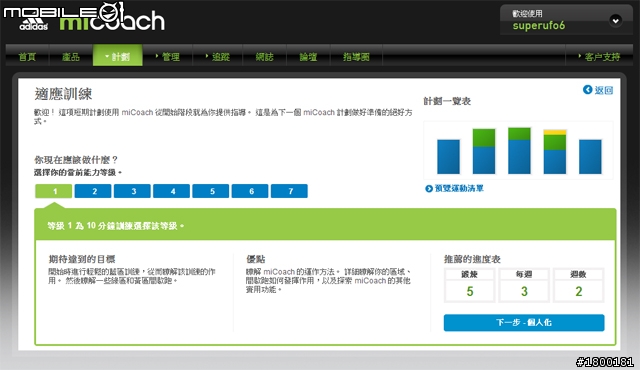Select ability level 4
The image size is (640, 370).
171,191
